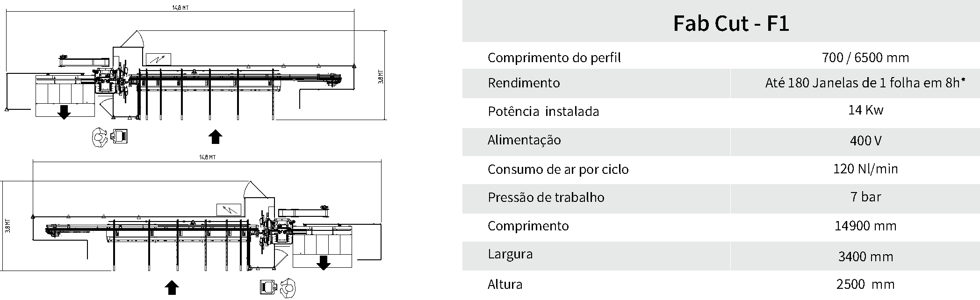Click the up arrow beneath the upper layout drawing

(x=215, y=136)
